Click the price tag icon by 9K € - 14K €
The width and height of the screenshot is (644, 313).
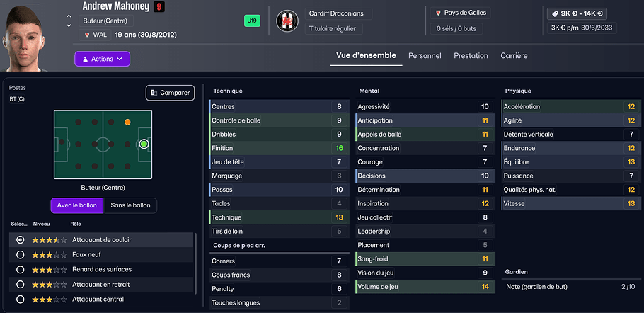point(554,13)
